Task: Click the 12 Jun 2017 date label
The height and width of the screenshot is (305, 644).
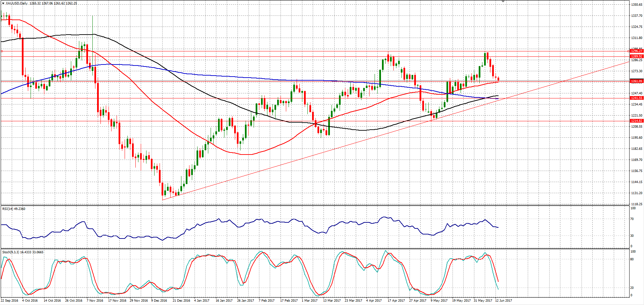Action: pos(504,301)
